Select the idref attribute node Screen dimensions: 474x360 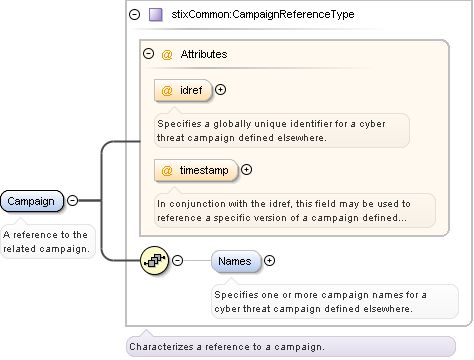click(183, 90)
